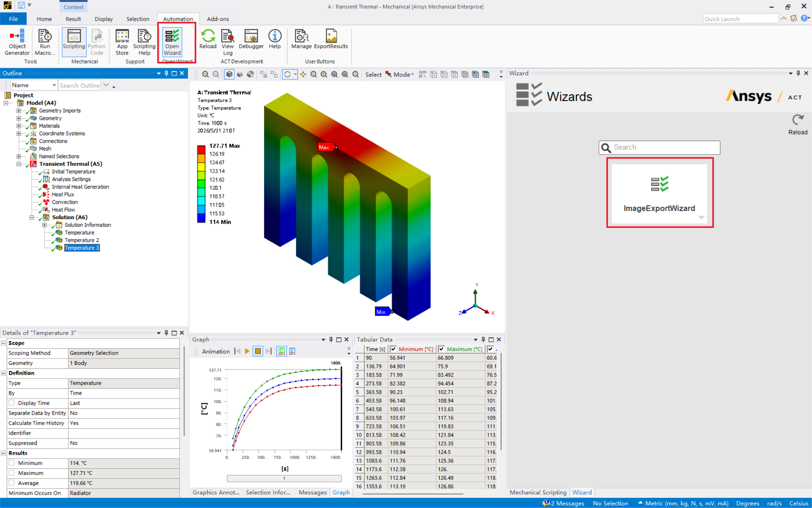Stop the result animation
The height and width of the screenshot is (508, 812).
click(x=258, y=351)
